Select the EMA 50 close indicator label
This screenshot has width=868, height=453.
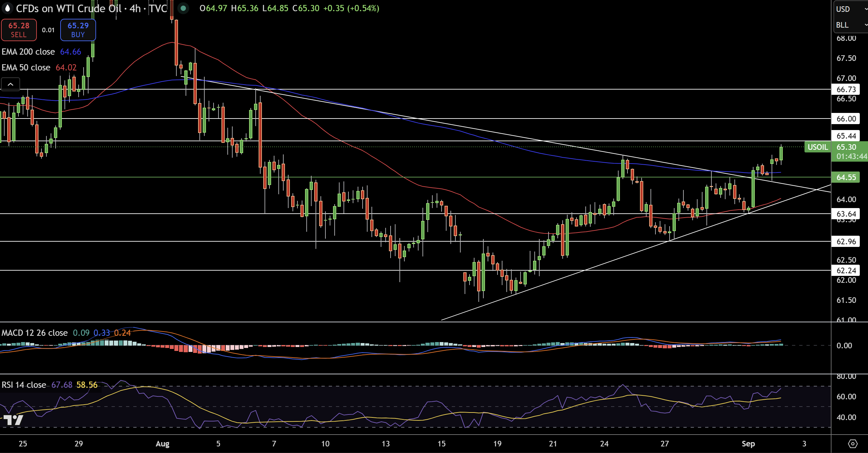26,67
